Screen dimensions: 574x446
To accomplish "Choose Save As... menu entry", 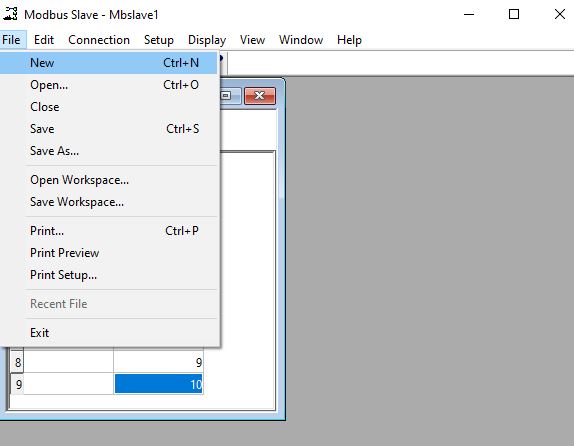I will (109, 151).
